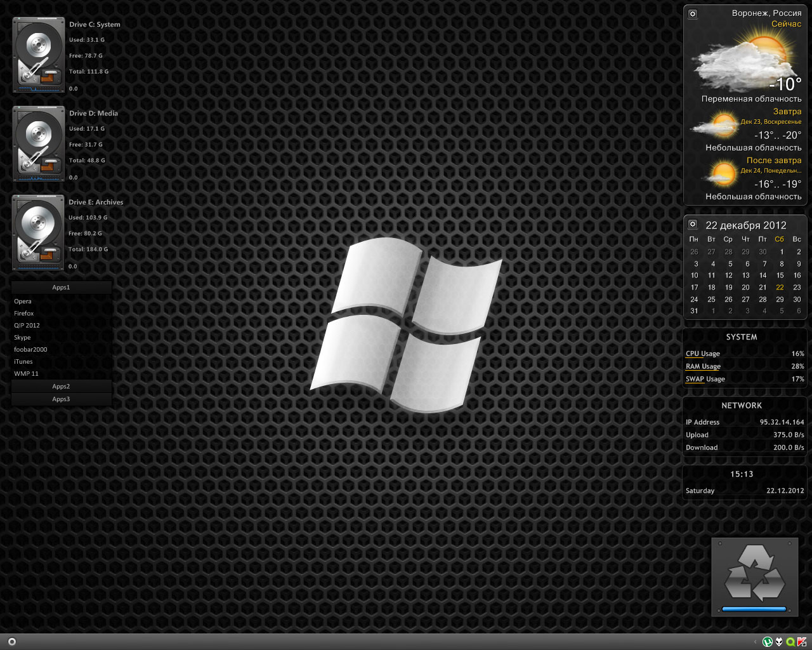
Task: Open Drive D: Media disk icon
Action: click(39, 144)
